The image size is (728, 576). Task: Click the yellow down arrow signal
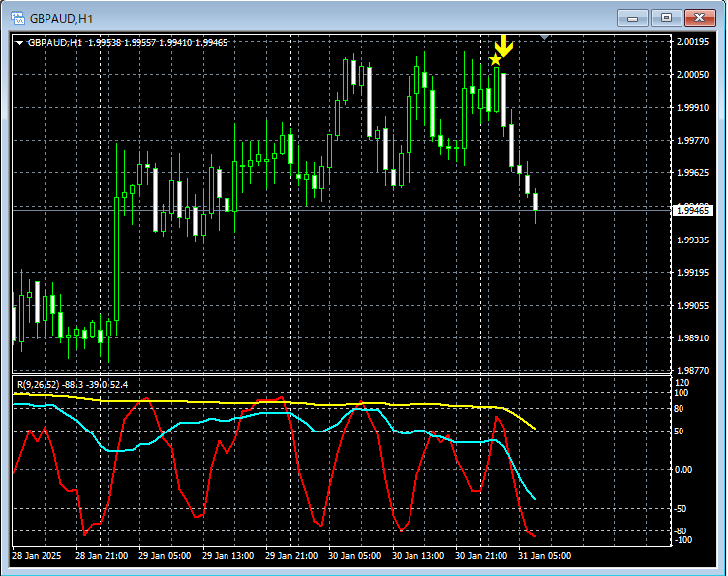tap(503, 46)
